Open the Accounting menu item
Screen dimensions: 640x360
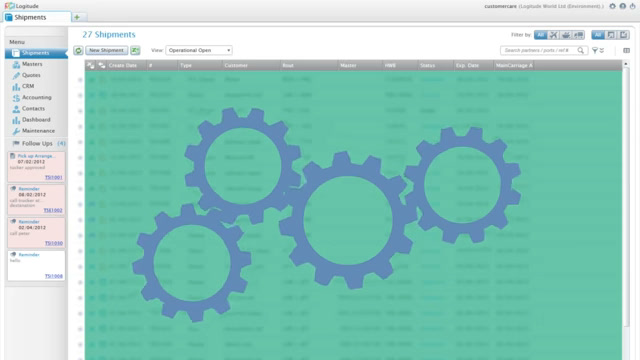pos(37,97)
